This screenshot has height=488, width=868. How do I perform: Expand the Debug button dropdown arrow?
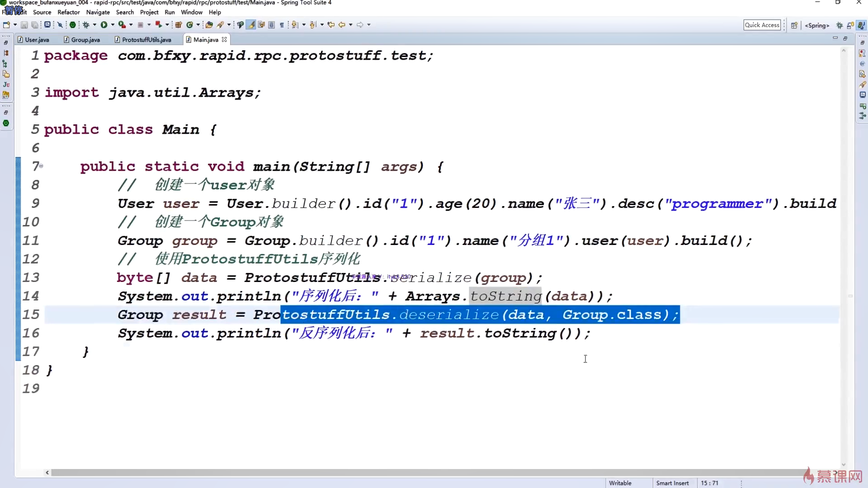click(94, 25)
